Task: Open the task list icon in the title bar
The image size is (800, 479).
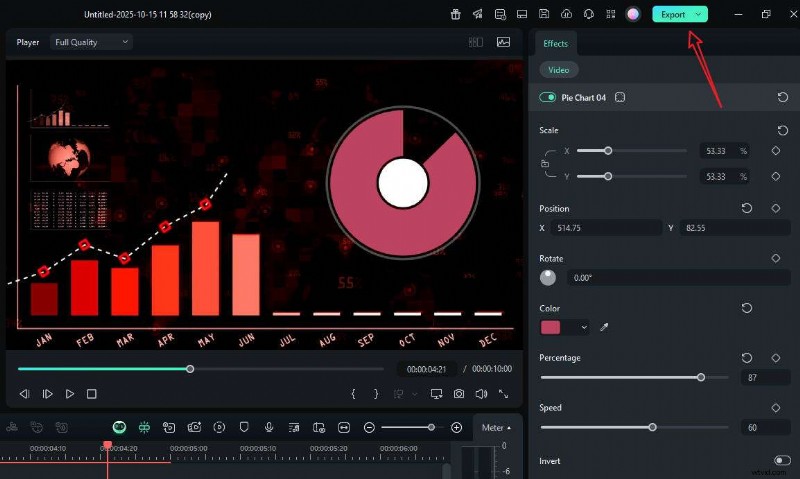Action: tap(500, 14)
